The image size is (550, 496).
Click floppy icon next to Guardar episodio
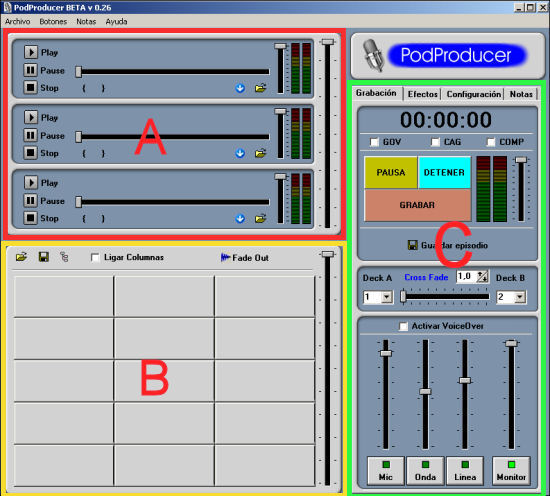(x=412, y=245)
